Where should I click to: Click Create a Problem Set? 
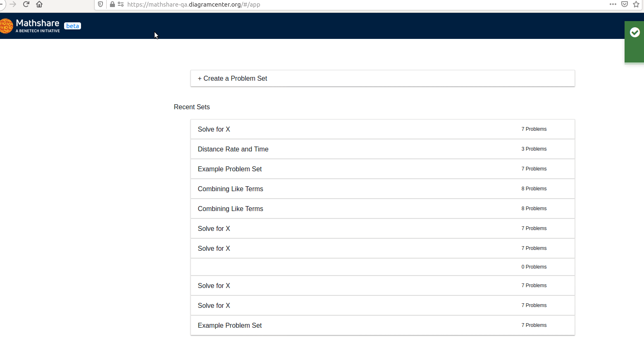pos(232,78)
